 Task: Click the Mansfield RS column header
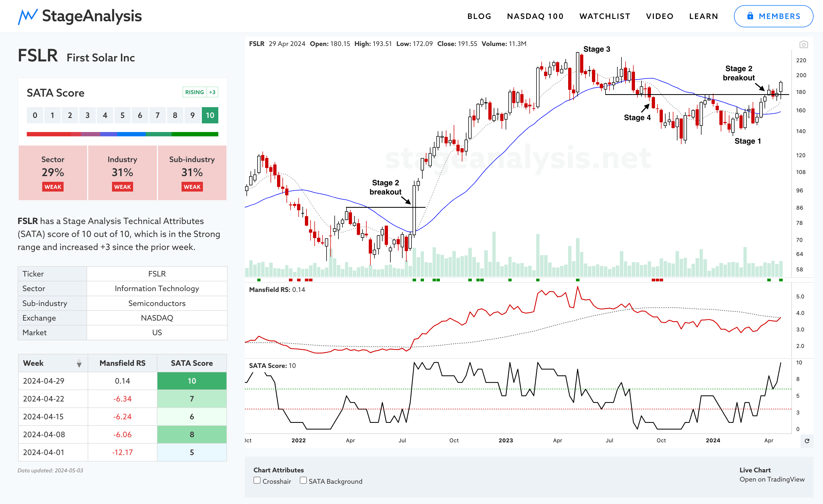coord(122,363)
